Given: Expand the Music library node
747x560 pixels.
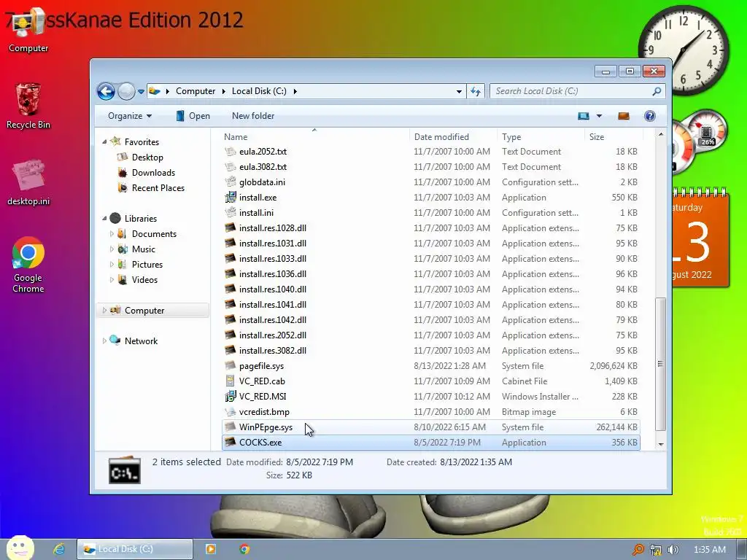Looking at the screenshot, I should coord(112,249).
